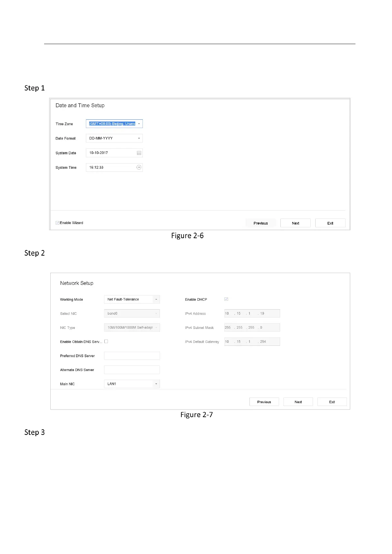Click the IPv4 Address field
Screen dimensions: 392x554
252,314
